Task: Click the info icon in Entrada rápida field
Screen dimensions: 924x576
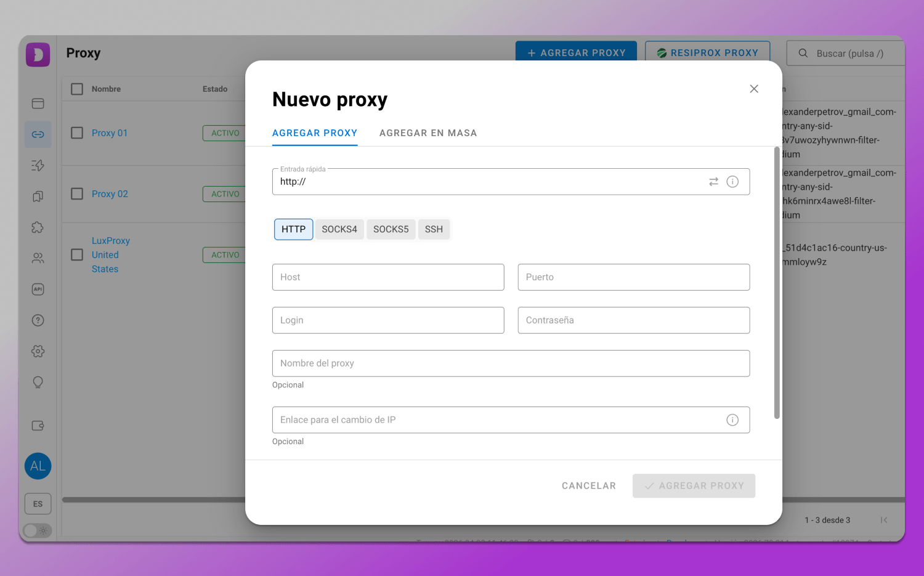Action: (732, 182)
